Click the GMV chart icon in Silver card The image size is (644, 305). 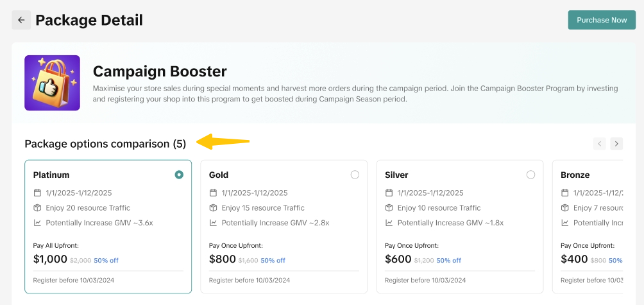(389, 223)
